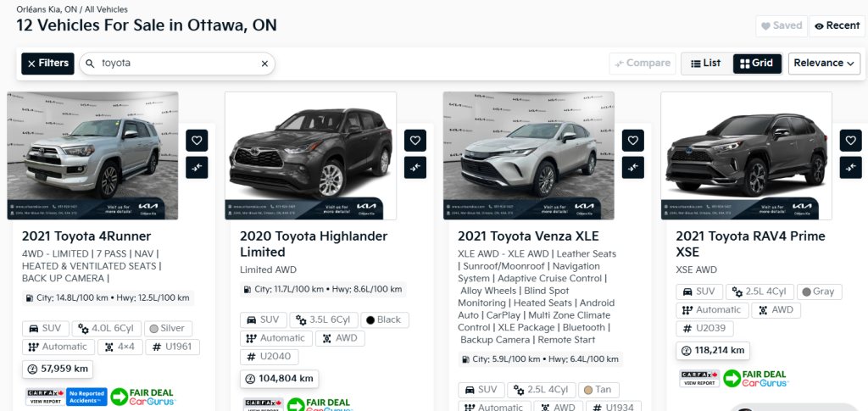The image size is (868, 411).
Task: Save the Toyota Venza XLE using heart icon
Action: click(x=632, y=141)
